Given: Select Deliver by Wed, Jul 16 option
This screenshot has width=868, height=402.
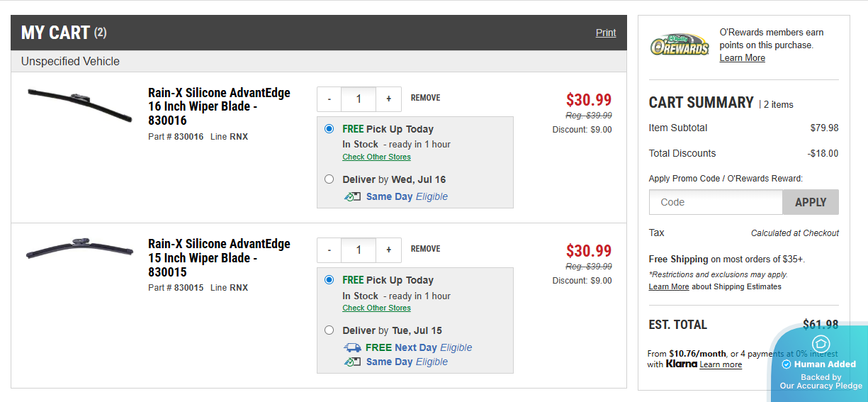Looking at the screenshot, I should coord(329,179).
